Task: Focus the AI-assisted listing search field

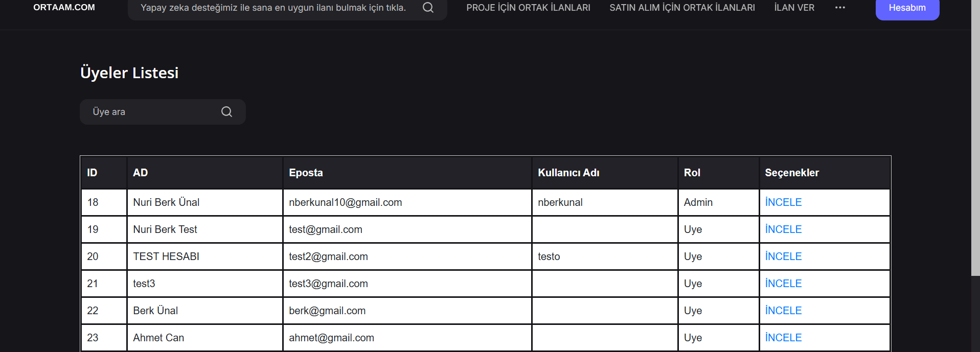Action: click(273, 8)
